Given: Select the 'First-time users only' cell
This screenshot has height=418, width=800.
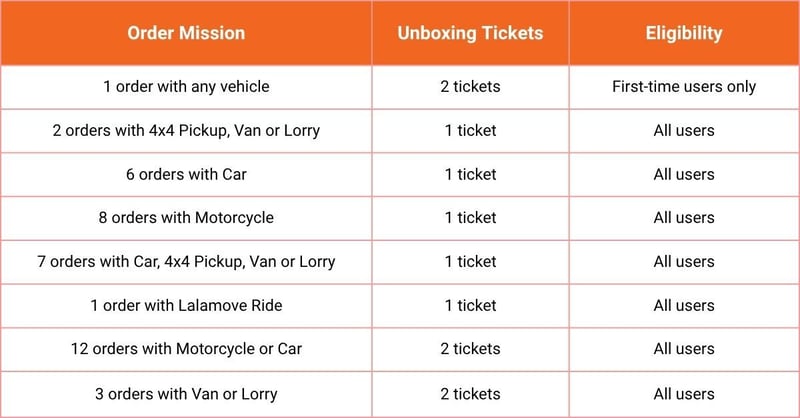Looking at the screenshot, I should click(684, 87).
